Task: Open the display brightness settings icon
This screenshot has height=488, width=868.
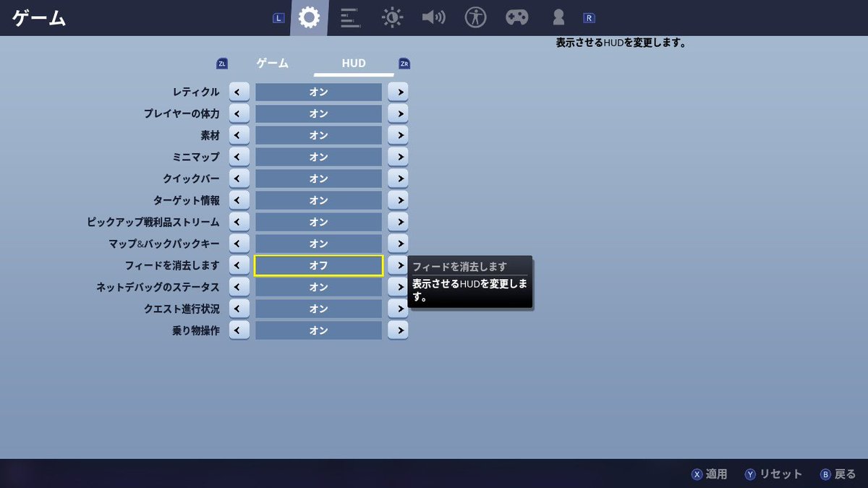Action: coord(392,17)
